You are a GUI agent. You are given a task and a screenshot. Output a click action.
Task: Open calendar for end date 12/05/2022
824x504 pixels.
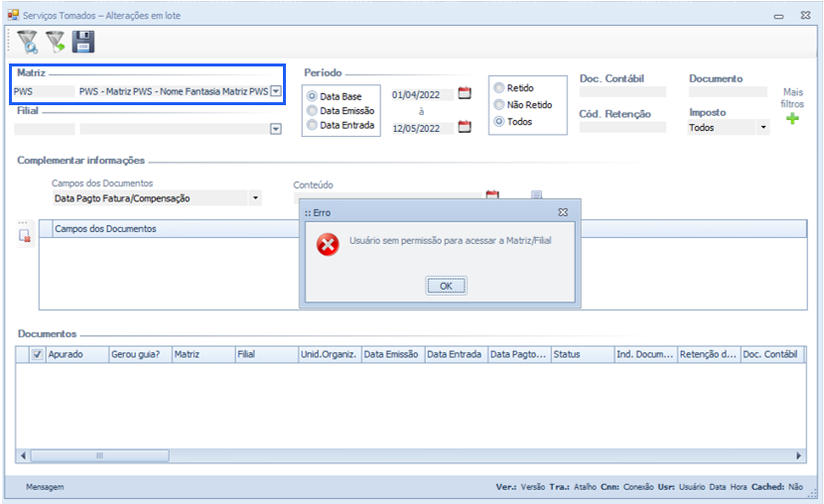tap(464, 128)
